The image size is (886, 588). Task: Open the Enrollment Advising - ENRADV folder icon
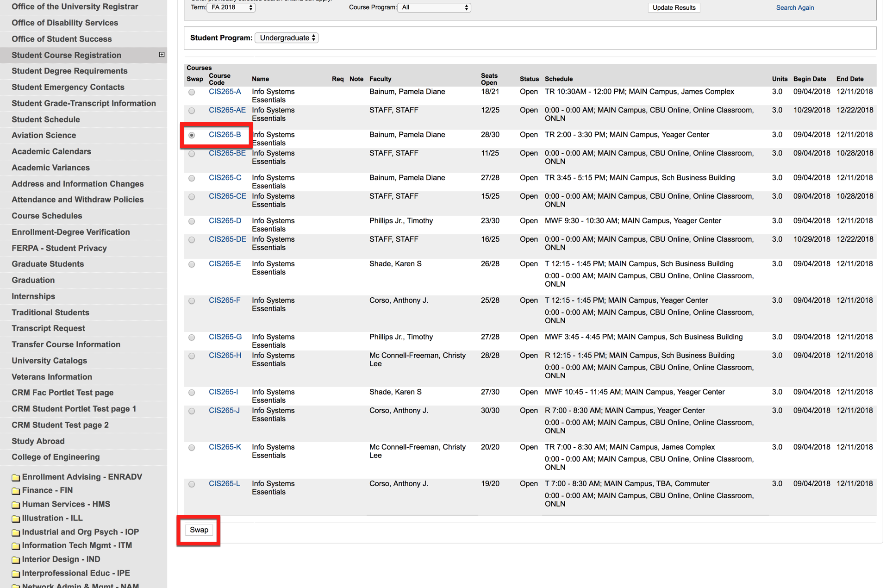pos(16,477)
